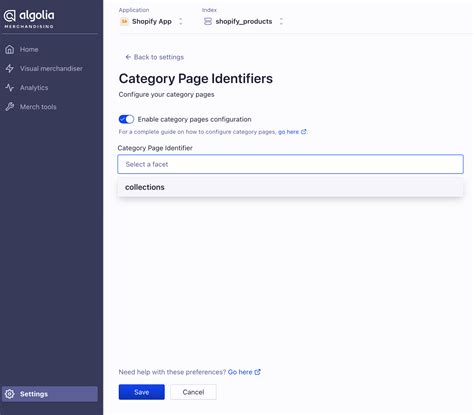Screen dimensions: 474x415
Task: Click the Category Page Identifiers heading
Action: click(x=196, y=79)
